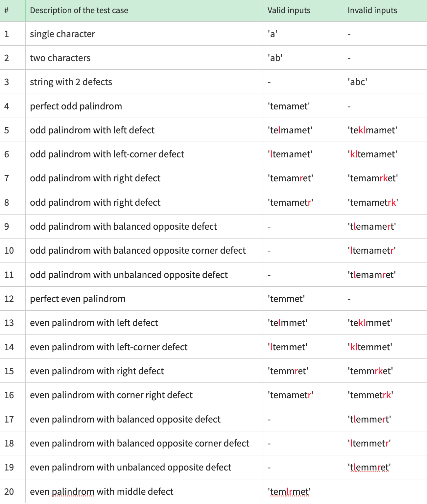This screenshot has height=504, width=427.
Task: Click the misspelled 'tlemmret' invalid input
Action: click(369, 467)
